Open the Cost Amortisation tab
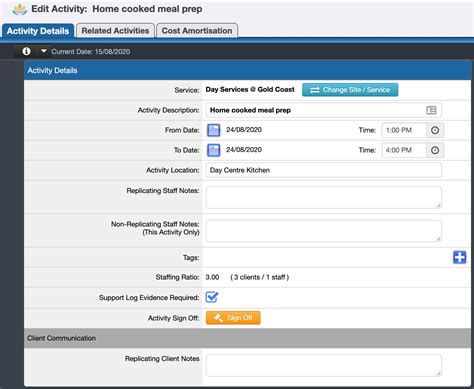474x389 pixels. (x=197, y=31)
